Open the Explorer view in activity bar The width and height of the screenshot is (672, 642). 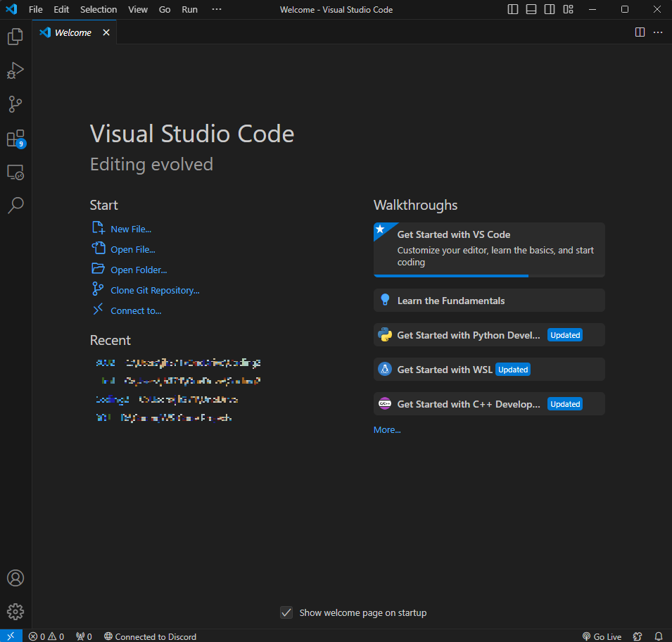pyautogui.click(x=15, y=37)
